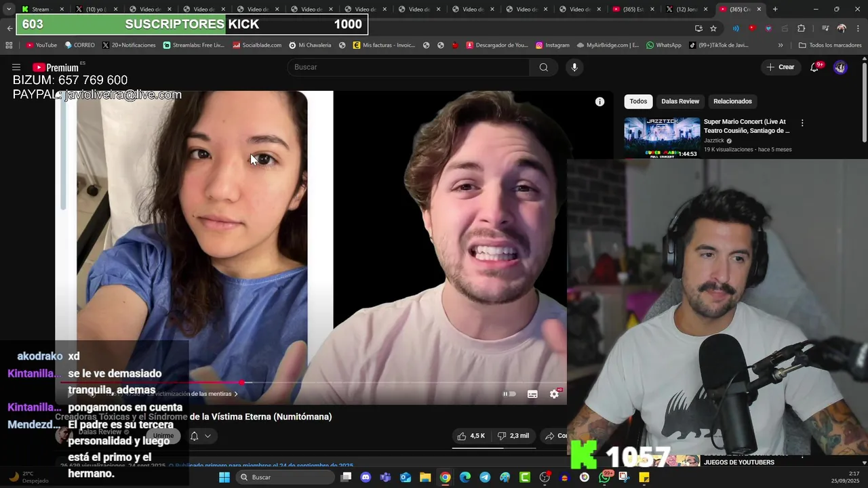Open the Super Mario Concert video title
This screenshot has height=488, width=868.
click(747, 126)
